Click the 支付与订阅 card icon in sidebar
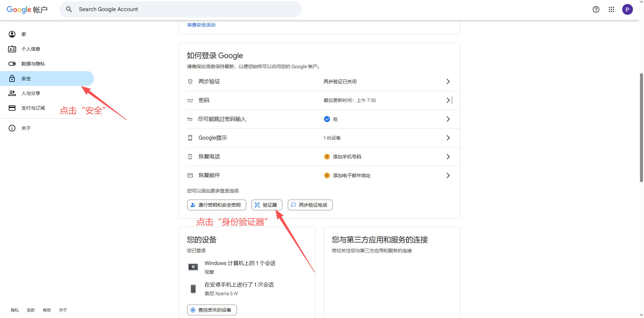644x318 pixels. point(12,108)
